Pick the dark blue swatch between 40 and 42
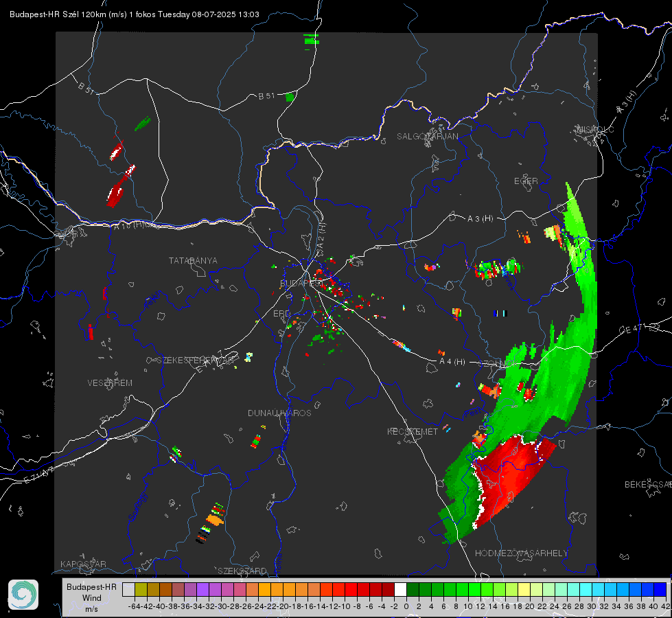Image resolution: width=672 pixels, height=618 pixels. pyautogui.click(x=660, y=590)
